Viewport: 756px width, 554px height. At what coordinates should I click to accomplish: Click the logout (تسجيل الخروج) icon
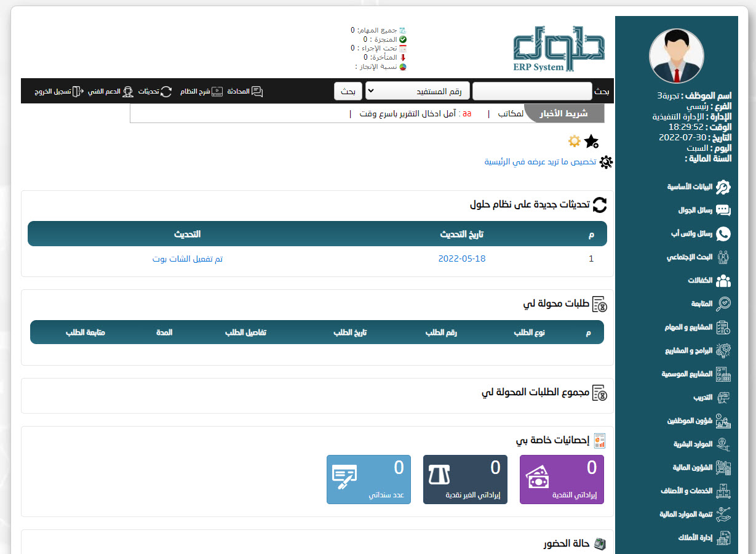click(78, 92)
